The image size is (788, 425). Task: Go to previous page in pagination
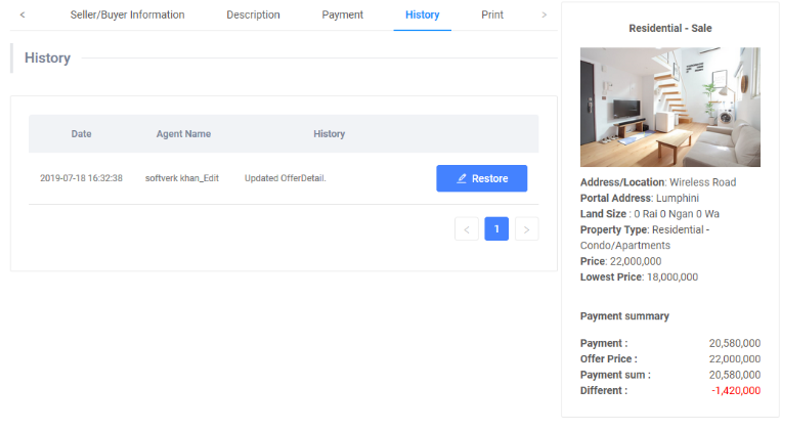pos(466,229)
